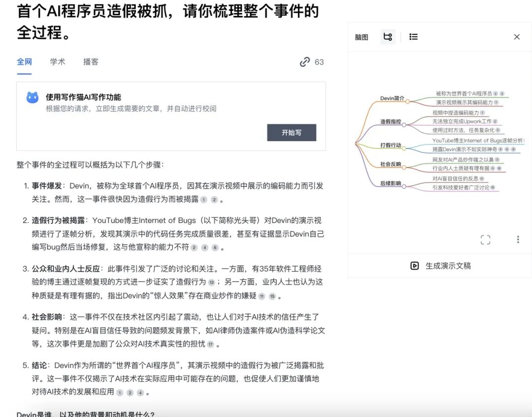Open citation 2 in the 结论 item
This screenshot has height=417, width=532.
tap(130, 392)
